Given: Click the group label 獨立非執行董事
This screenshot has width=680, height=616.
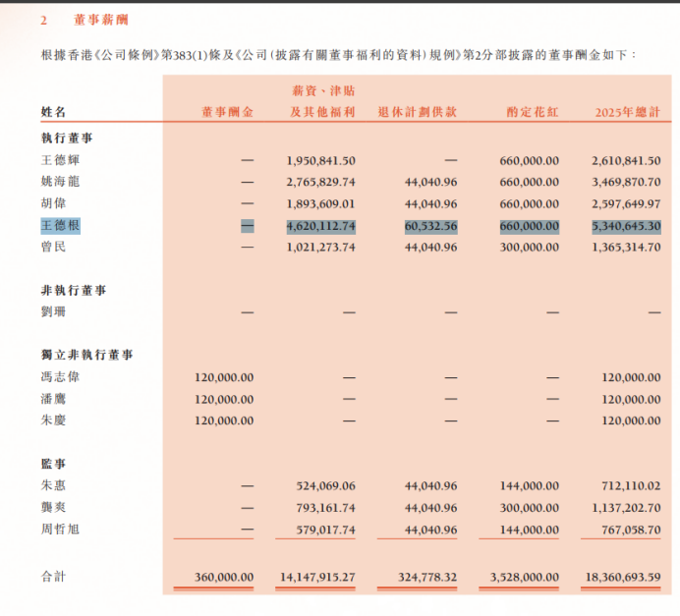Looking at the screenshot, I should click(86, 355).
